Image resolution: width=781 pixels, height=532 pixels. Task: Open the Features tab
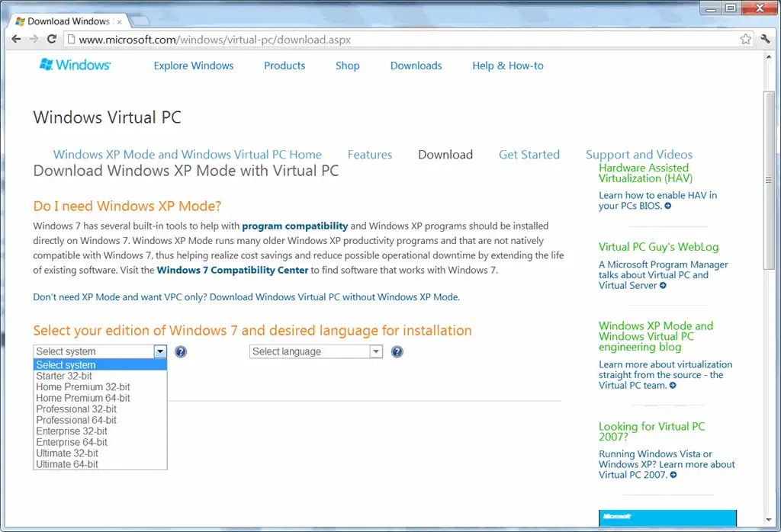click(369, 155)
